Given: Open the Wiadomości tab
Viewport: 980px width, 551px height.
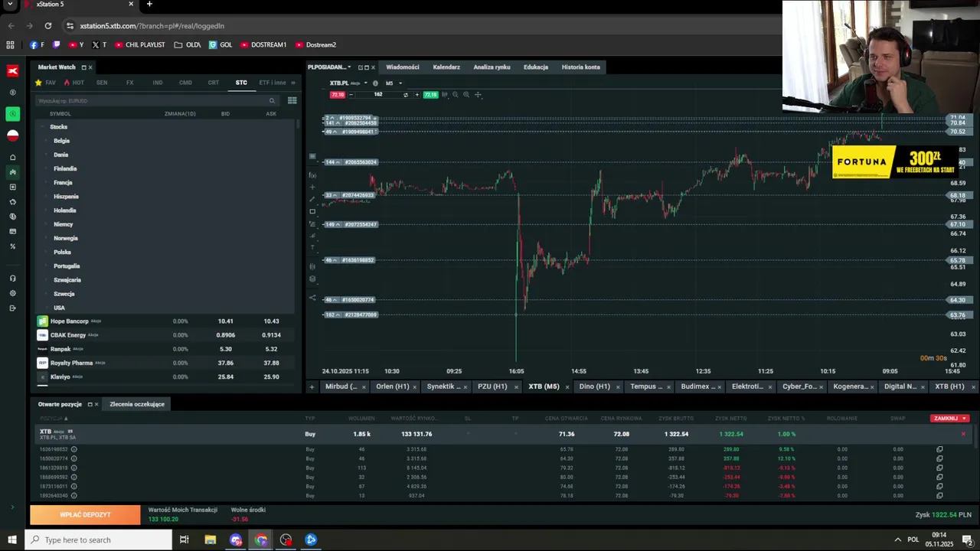Looking at the screenshot, I should (403, 67).
